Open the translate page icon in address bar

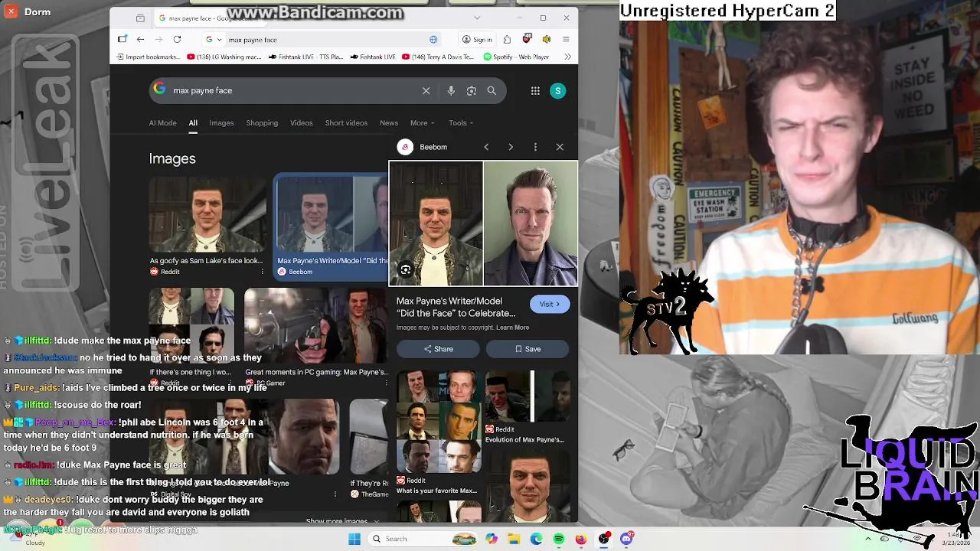pyautogui.click(x=433, y=39)
